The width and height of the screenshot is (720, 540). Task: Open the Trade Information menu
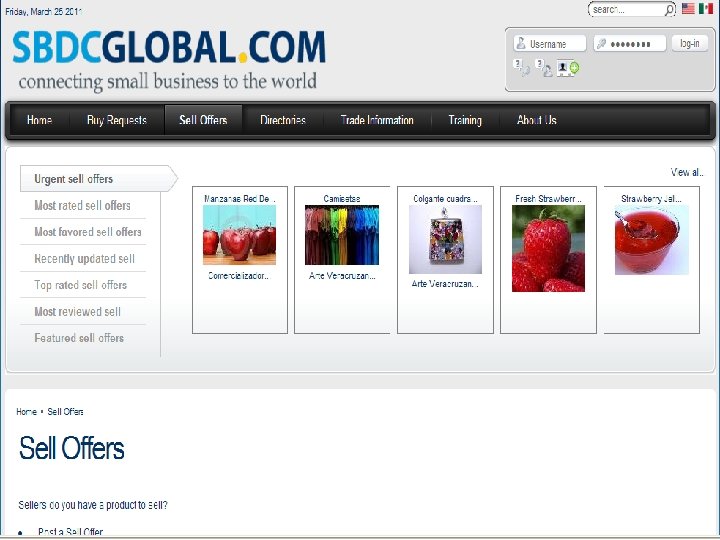377,120
